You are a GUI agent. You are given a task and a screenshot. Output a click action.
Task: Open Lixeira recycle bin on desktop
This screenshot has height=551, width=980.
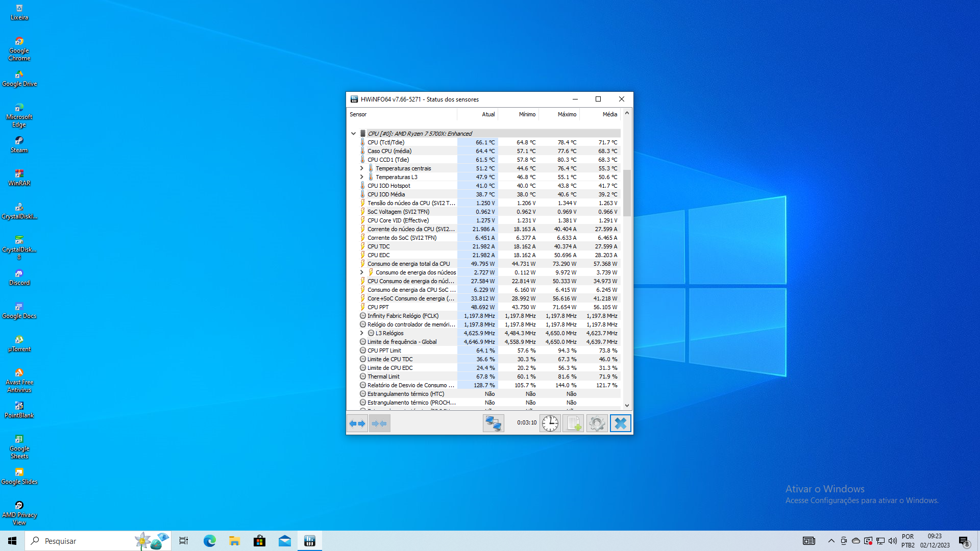(x=19, y=12)
